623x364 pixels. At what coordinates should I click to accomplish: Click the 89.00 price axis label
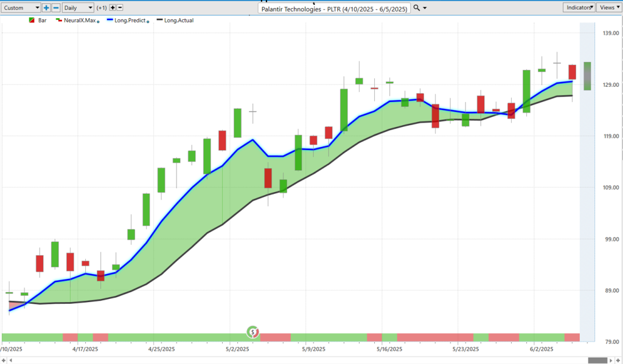pyautogui.click(x=612, y=290)
